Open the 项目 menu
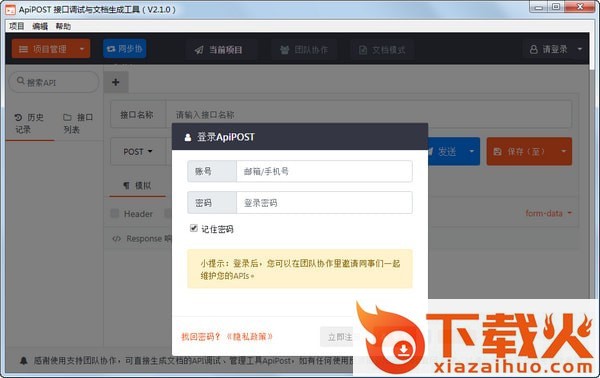Image resolution: width=600 pixels, height=378 pixels. tap(16, 26)
